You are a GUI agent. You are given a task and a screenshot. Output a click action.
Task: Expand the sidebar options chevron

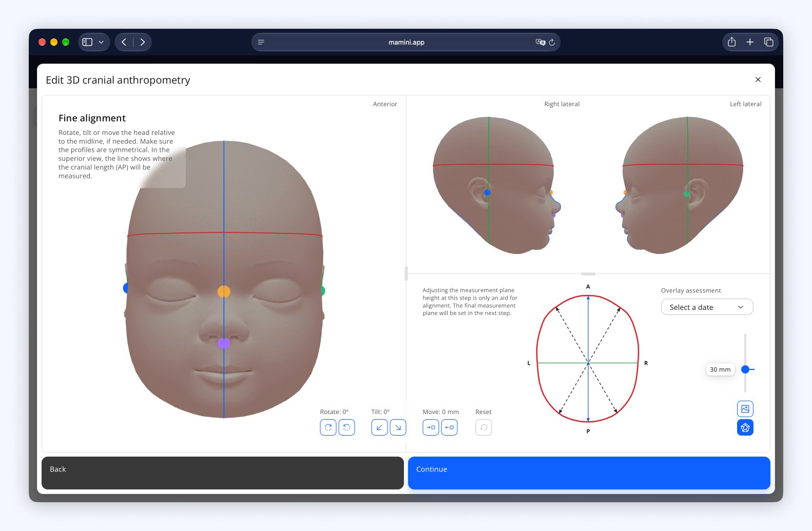(101, 42)
